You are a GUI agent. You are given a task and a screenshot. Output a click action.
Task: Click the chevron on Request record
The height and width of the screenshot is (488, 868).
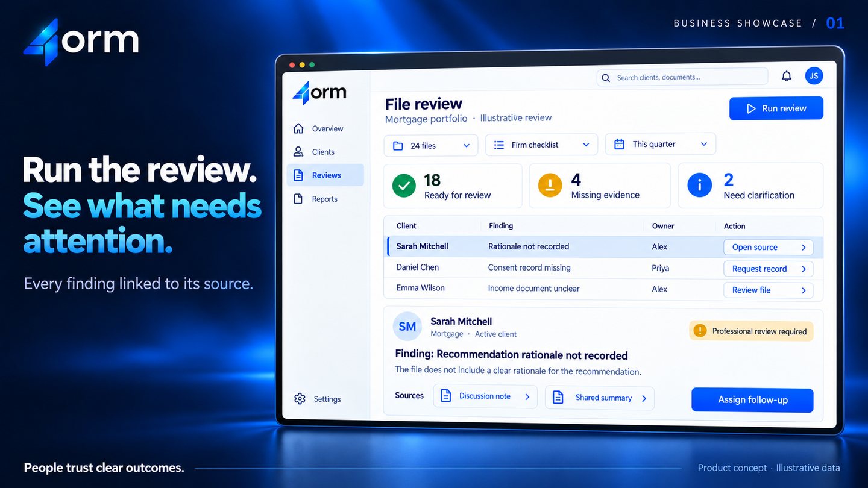(804, 269)
